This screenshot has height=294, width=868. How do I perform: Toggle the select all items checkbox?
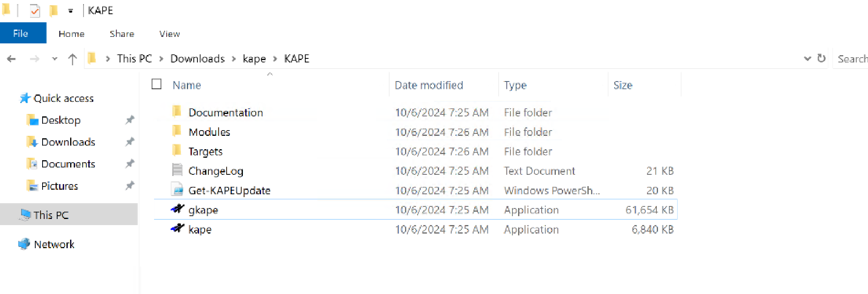[156, 84]
